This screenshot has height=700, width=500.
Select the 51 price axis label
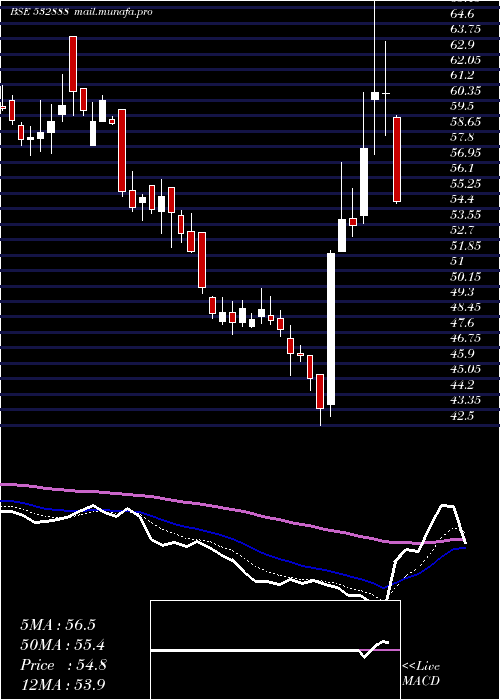coord(457,261)
